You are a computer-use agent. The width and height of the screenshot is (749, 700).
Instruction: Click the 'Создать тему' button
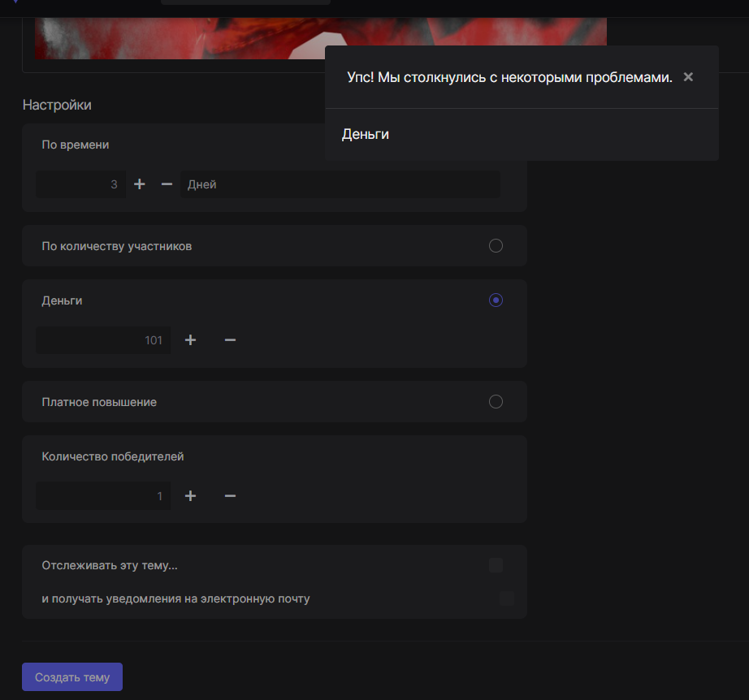72,677
